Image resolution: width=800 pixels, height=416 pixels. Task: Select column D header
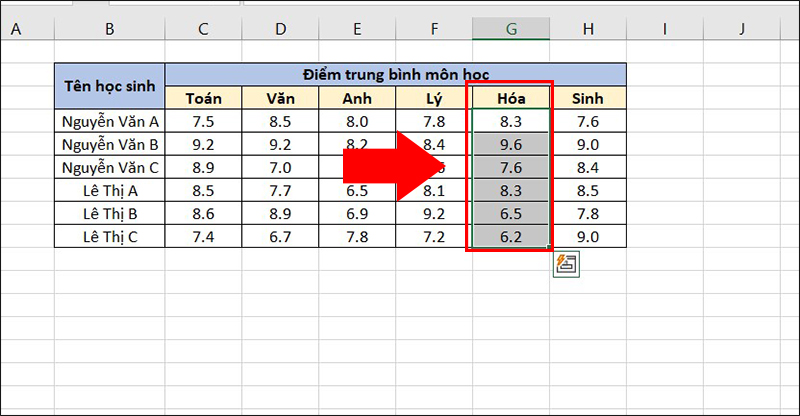click(280, 29)
